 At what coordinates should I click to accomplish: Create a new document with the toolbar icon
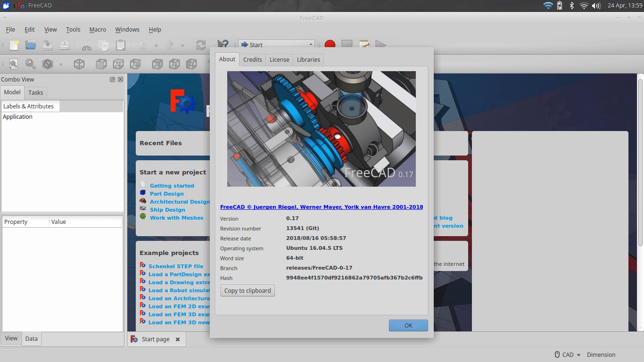(15, 45)
